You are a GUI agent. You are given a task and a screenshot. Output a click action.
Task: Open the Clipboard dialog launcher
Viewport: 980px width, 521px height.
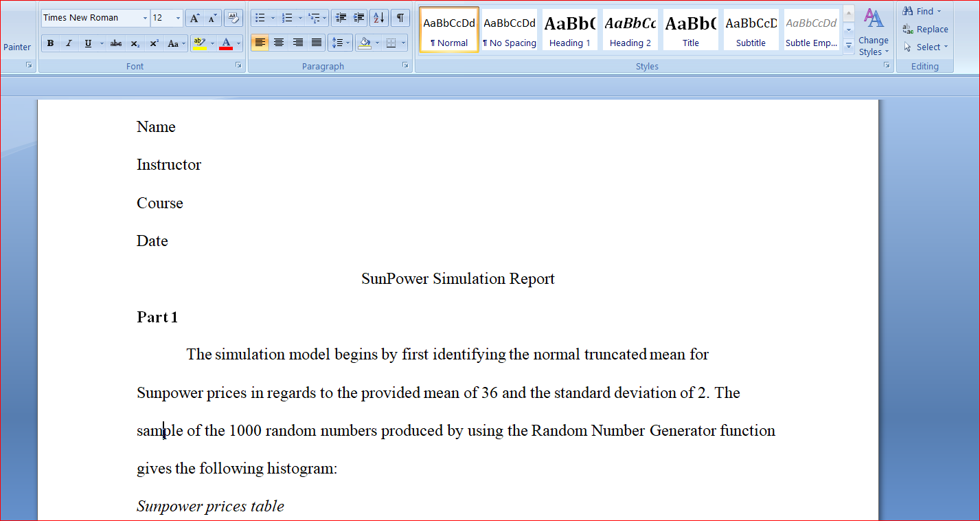30,65
